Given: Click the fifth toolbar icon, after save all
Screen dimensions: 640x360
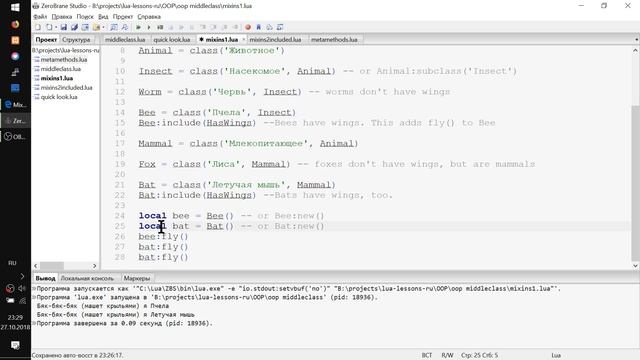Looking at the screenshot, I should tap(85, 27).
